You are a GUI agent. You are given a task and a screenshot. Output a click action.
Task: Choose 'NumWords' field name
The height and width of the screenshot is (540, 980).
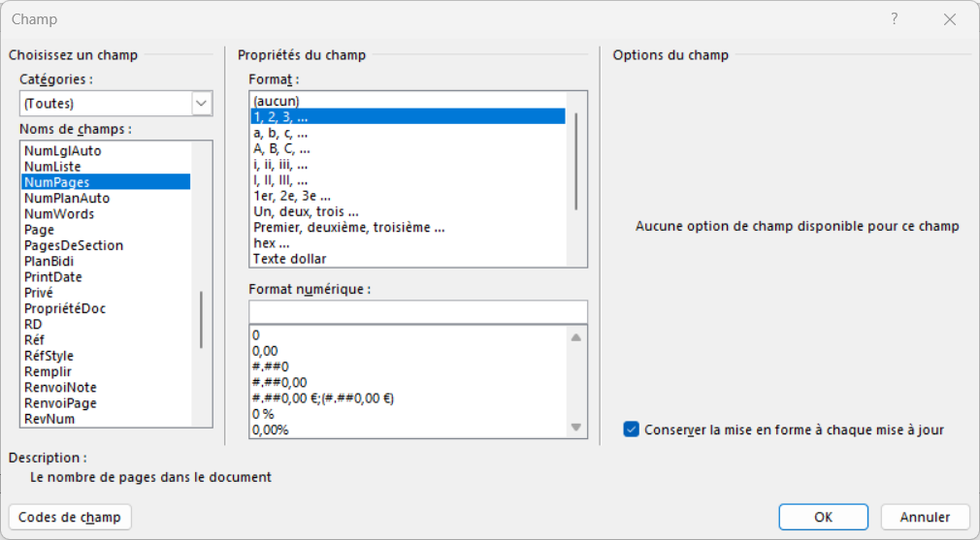pyautogui.click(x=59, y=214)
